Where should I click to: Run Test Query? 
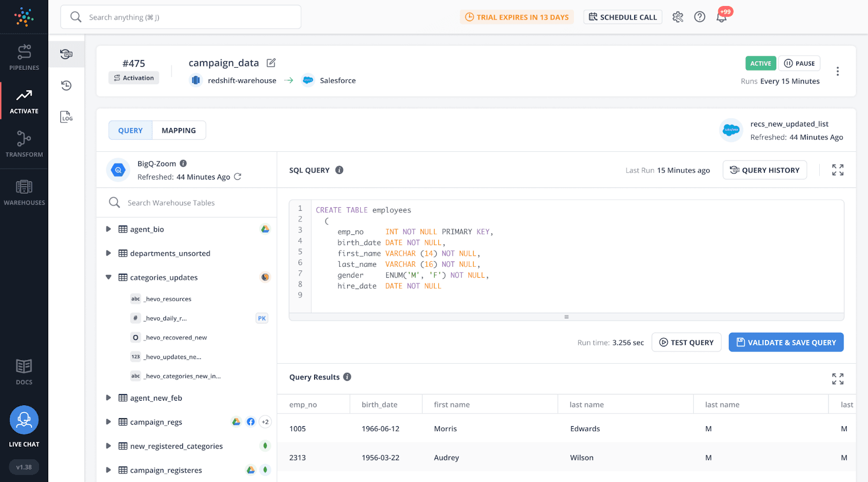(x=686, y=342)
